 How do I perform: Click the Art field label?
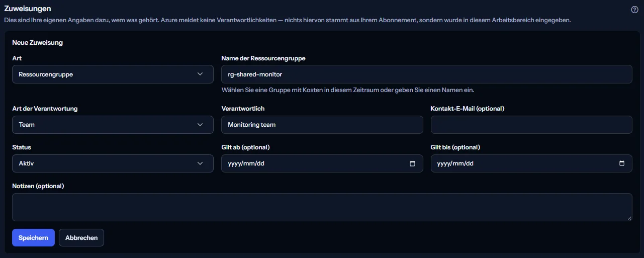17,58
